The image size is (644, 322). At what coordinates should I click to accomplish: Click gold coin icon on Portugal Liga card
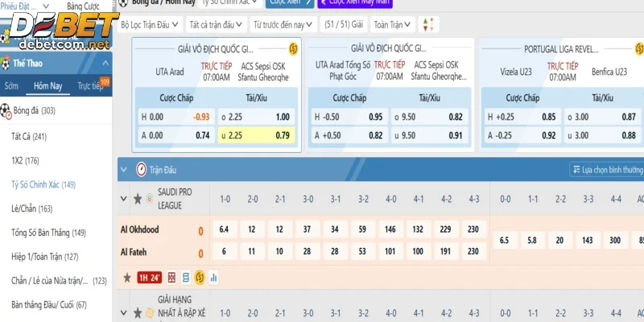pyautogui.click(x=636, y=49)
